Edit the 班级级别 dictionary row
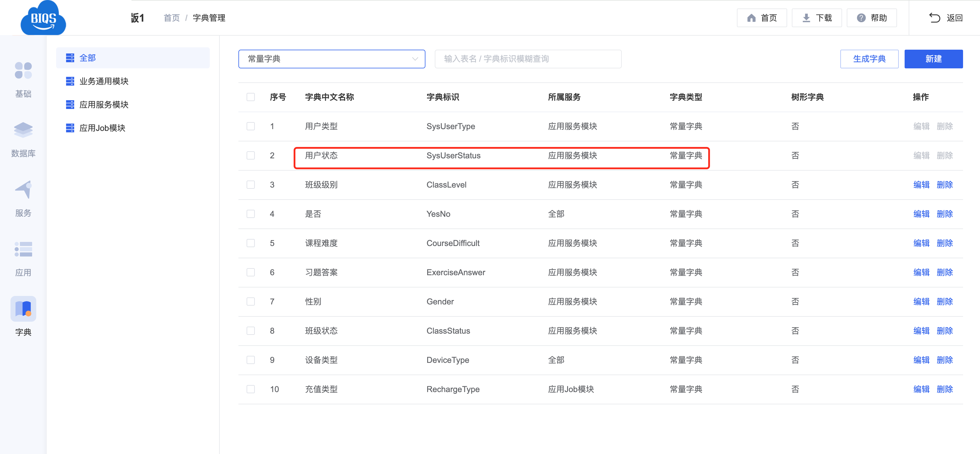Screen dimensions: 980x454 921,185
